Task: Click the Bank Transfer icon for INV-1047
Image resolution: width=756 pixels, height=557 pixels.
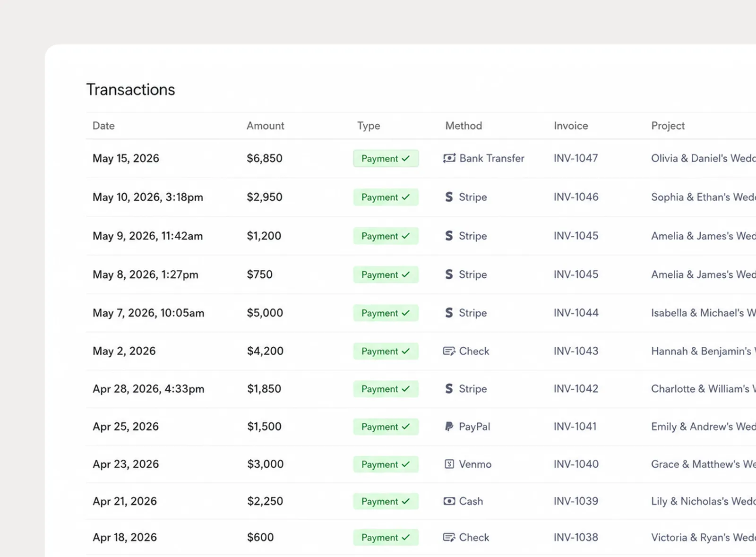Action: [x=449, y=158]
